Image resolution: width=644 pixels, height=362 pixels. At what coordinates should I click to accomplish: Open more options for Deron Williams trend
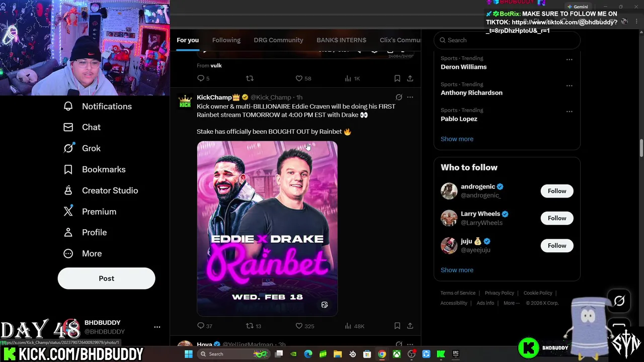[x=569, y=59]
